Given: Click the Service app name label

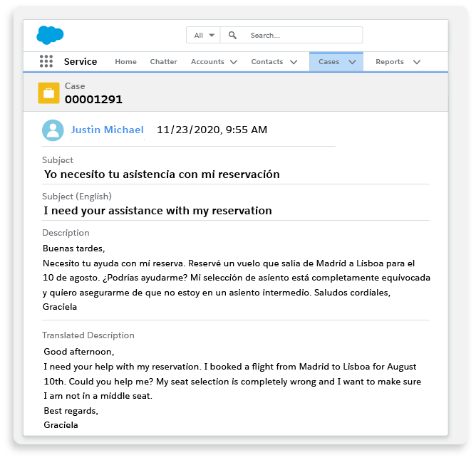Looking at the screenshot, I should (81, 62).
